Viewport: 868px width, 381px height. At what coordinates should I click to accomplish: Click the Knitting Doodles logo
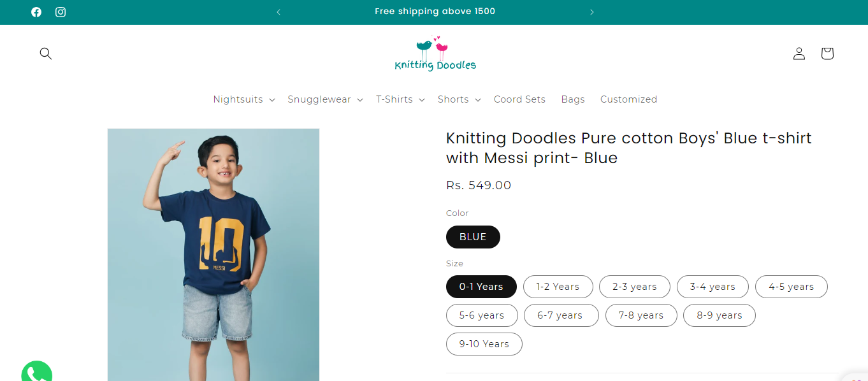pyautogui.click(x=435, y=54)
